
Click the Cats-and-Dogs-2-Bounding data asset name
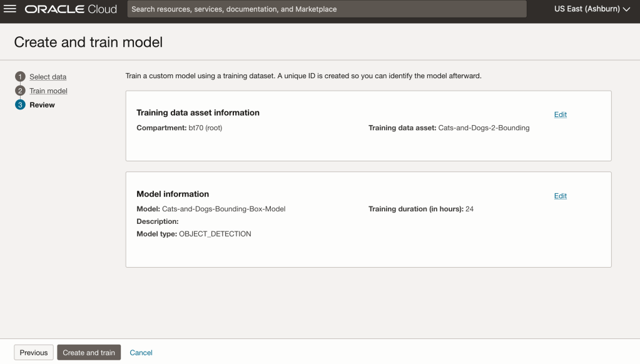click(484, 128)
